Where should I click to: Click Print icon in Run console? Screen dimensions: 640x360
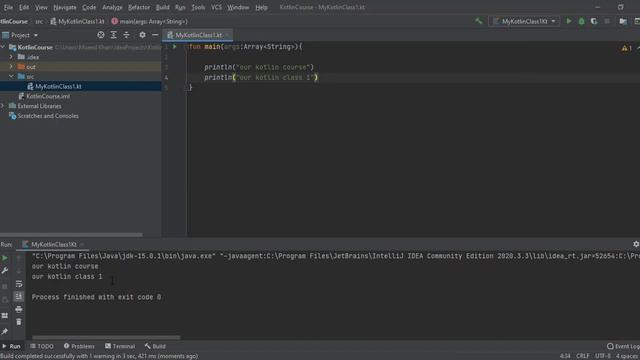coord(19,309)
